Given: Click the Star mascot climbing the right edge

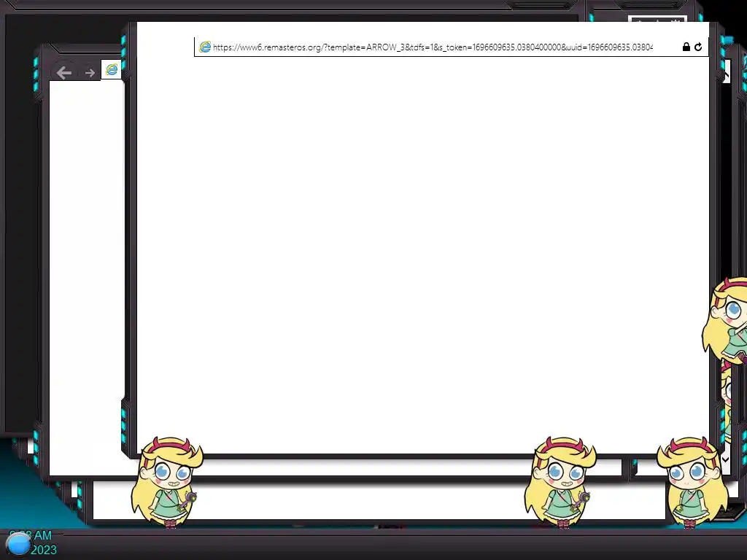Looking at the screenshot, I should coord(725,322).
